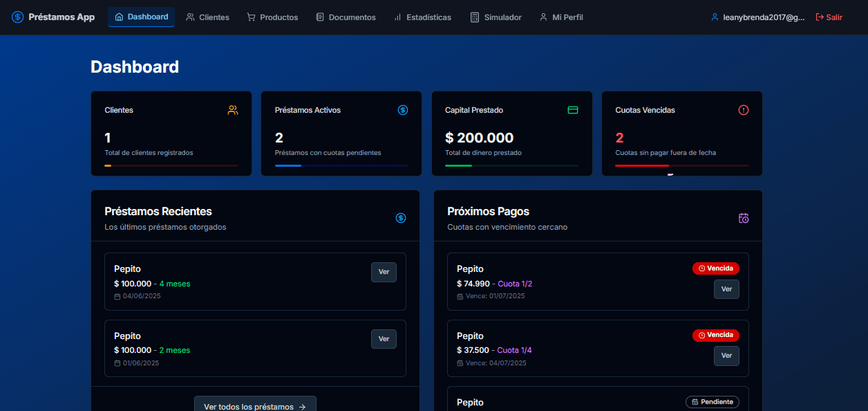Click the credit card icon on Capital Prestado
Image resolution: width=868 pixels, height=411 pixels.
click(x=573, y=110)
